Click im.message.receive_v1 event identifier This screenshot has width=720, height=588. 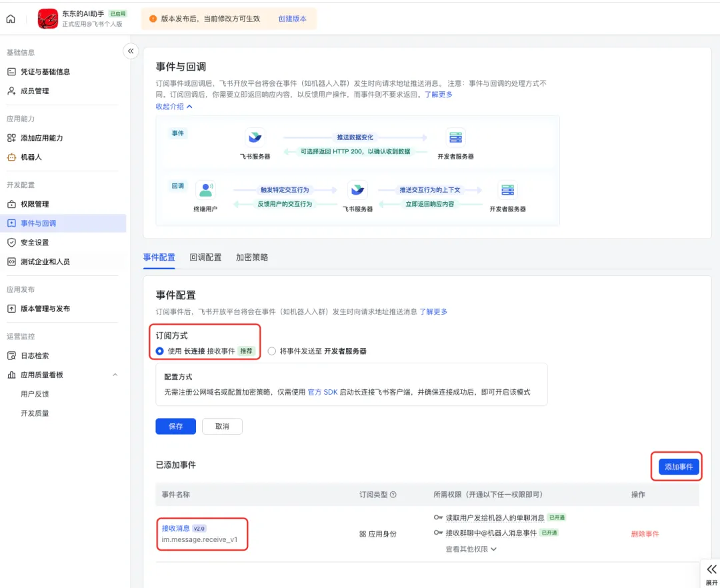(199, 539)
